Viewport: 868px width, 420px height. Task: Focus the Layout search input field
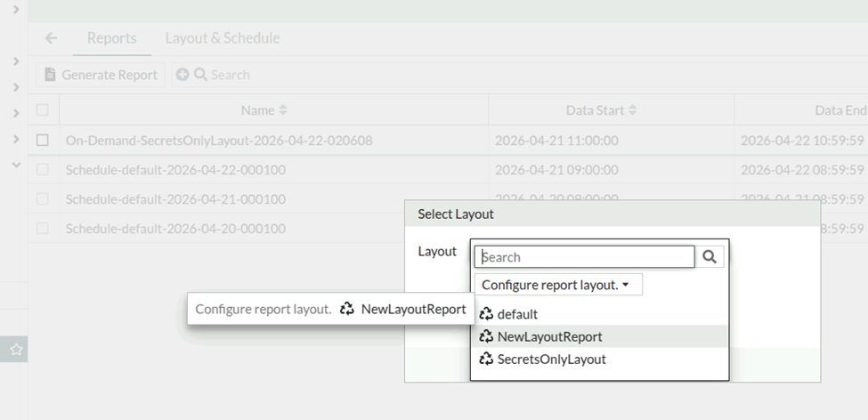pyautogui.click(x=585, y=257)
